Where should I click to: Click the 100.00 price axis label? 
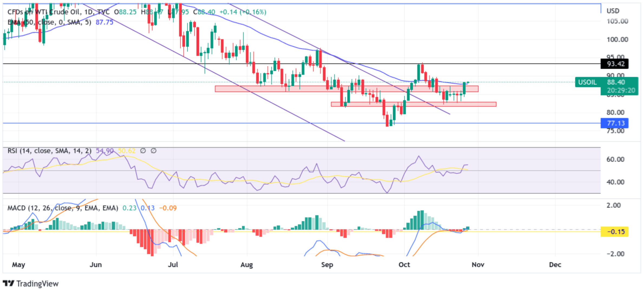[x=617, y=39]
